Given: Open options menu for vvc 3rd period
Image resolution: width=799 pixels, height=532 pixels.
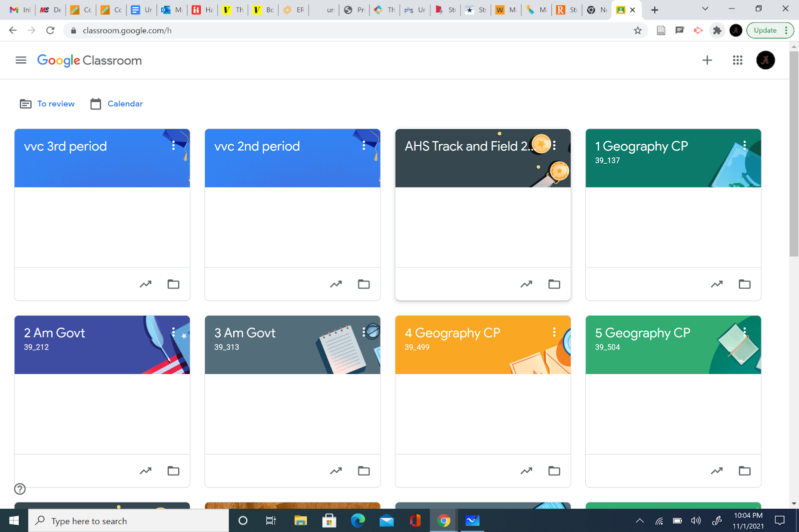Looking at the screenshot, I should [173, 145].
